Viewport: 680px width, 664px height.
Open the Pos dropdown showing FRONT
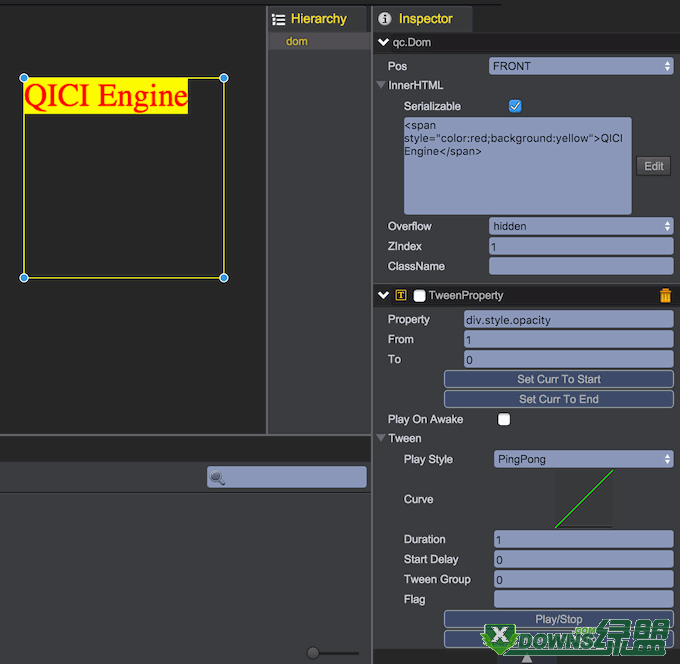coord(581,66)
